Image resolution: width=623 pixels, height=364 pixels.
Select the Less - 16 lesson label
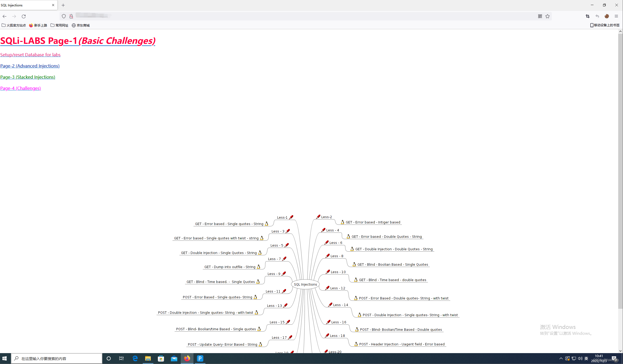(339, 322)
